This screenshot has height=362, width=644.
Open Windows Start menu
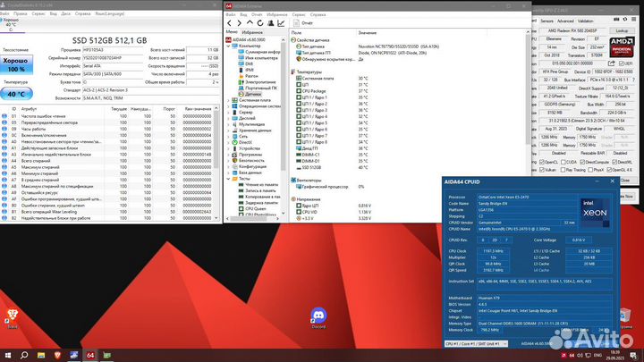pos(8,355)
